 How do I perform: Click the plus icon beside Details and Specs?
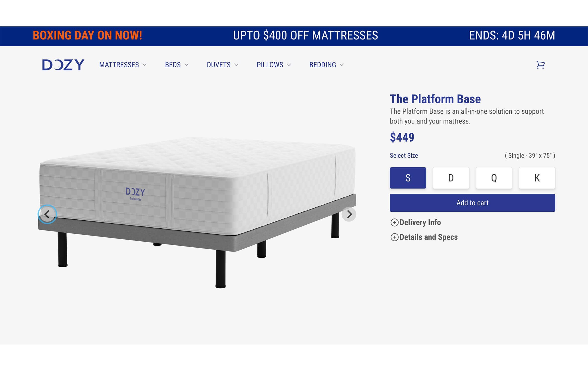(x=395, y=237)
